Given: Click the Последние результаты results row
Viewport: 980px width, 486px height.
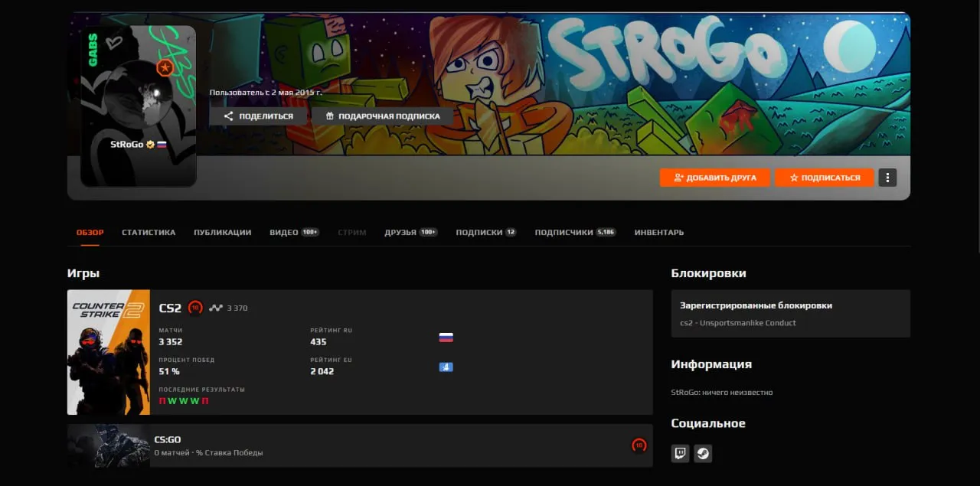Looking at the screenshot, I should [x=184, y=401].
